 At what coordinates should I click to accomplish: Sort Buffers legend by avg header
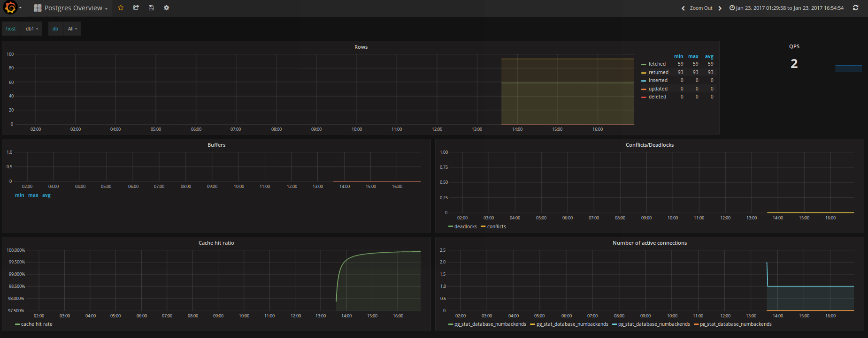(46, 195)
